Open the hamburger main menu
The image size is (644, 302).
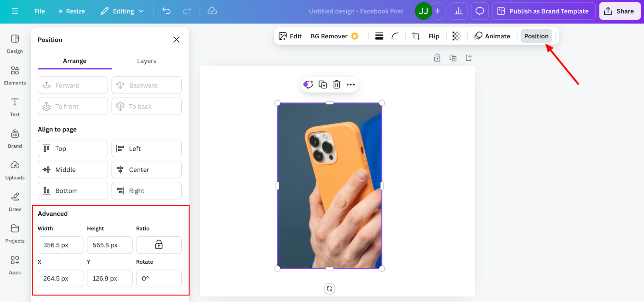tap(15, 11)
